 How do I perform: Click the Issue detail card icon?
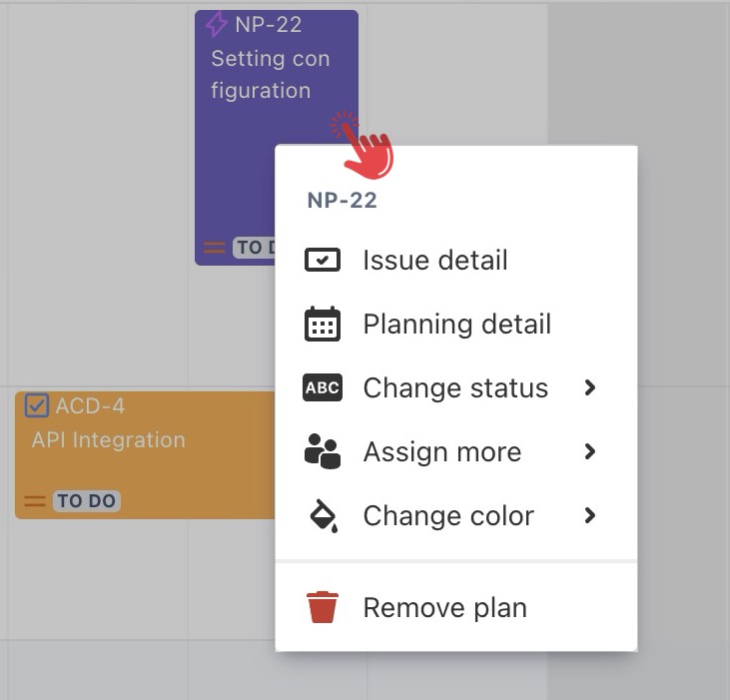(x=322, y=261)
